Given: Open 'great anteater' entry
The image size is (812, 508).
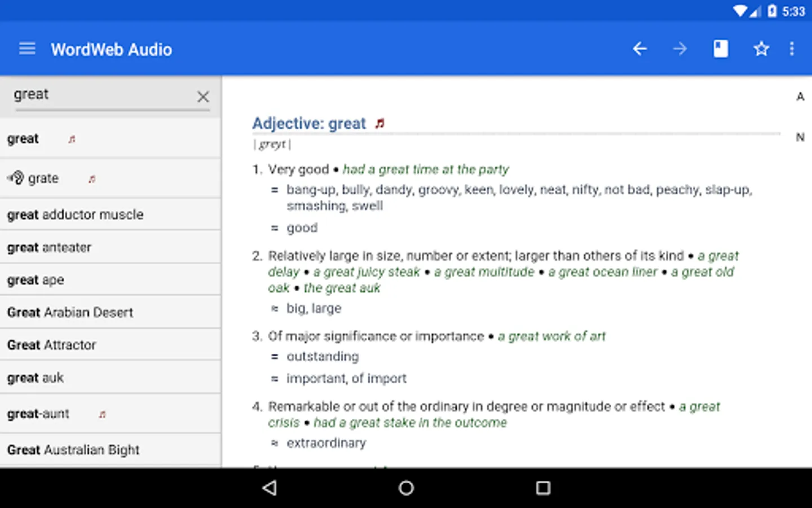Looking at the screenshot, I should point(111,247).
